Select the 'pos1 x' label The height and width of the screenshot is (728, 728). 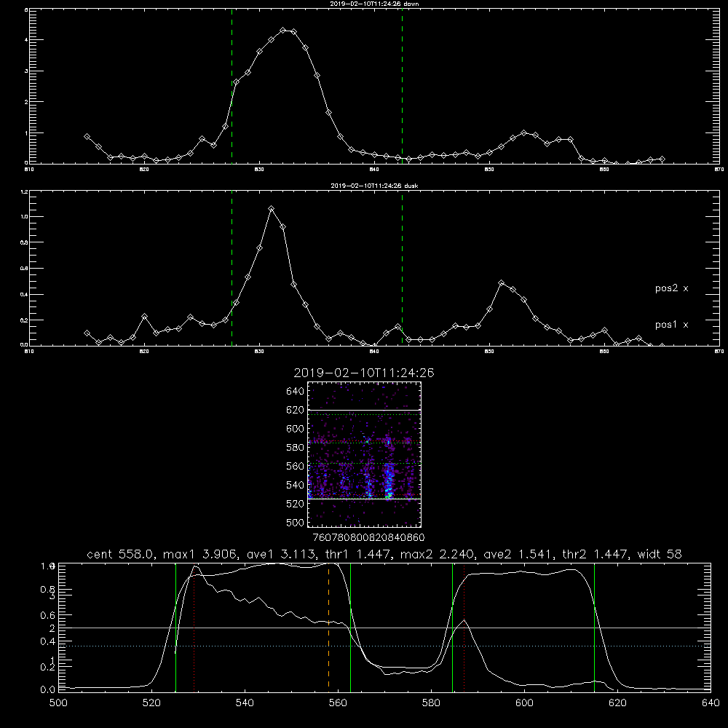(671, 325)
